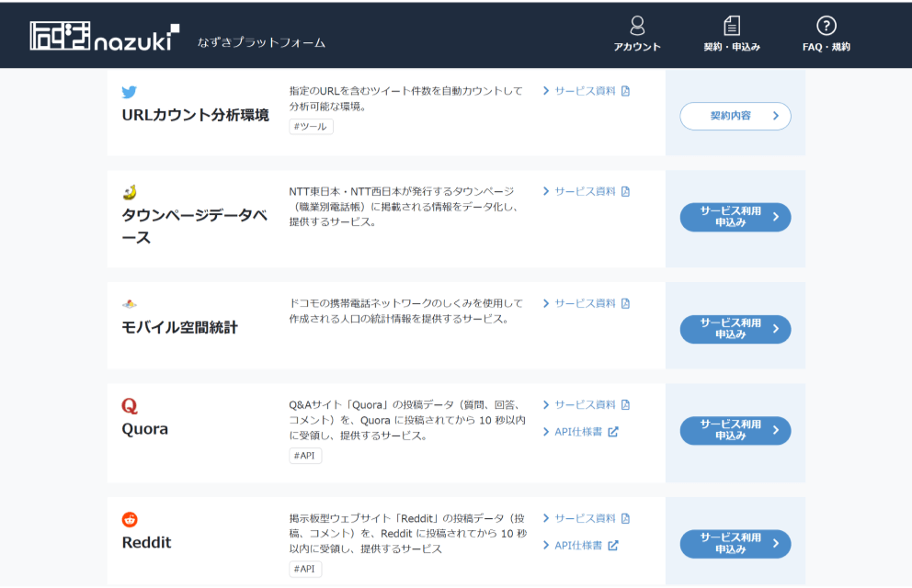Click サービス利用申込み for Quora
The image size is (912, 588).
point(735,429)
